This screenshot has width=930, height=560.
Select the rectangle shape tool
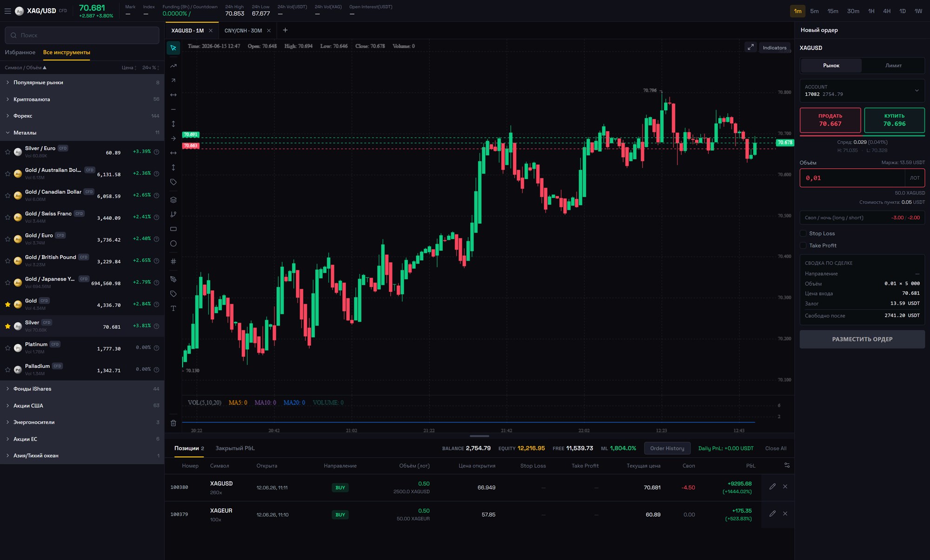tap(173, 229)
